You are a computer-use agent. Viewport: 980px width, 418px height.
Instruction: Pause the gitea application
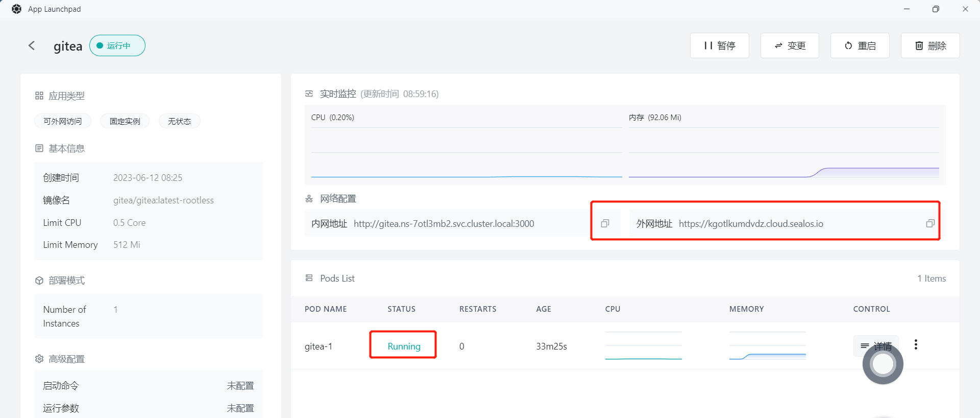[719, 46]
